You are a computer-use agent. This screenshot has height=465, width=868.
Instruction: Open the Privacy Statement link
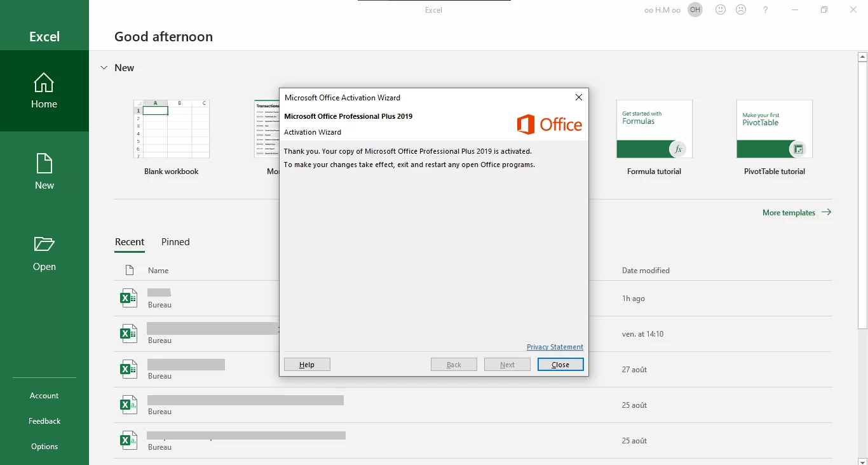[555, 347]
